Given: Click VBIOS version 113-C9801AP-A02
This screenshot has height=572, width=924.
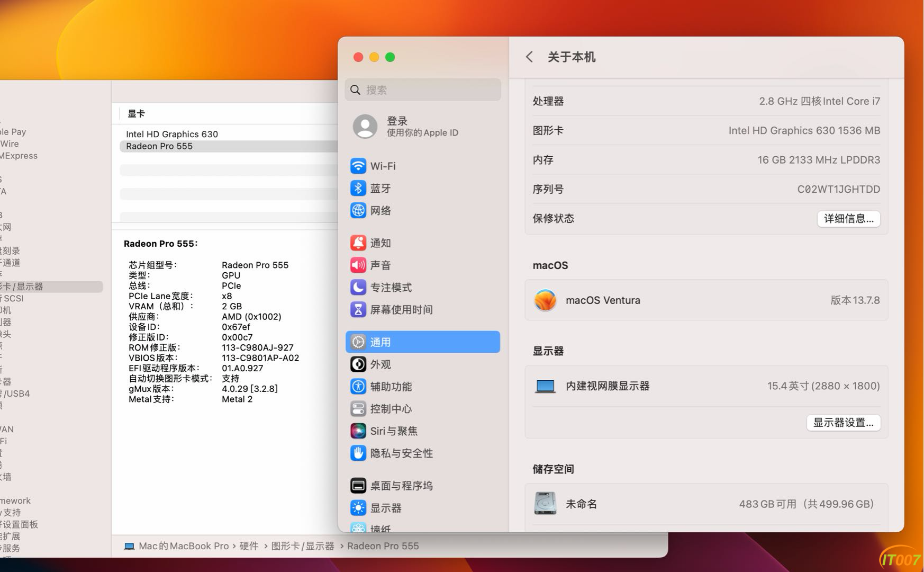Looking at the screenshot, I should coord(260,358).
